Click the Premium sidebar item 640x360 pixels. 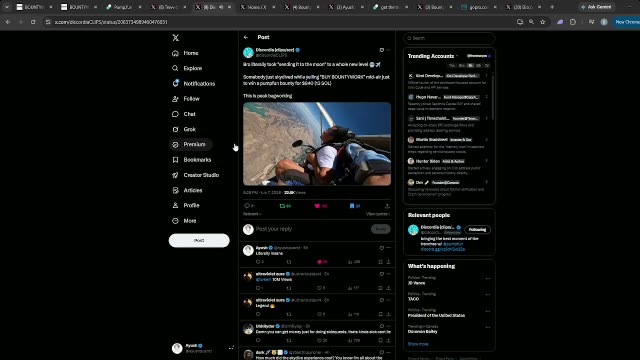point(190,144)
